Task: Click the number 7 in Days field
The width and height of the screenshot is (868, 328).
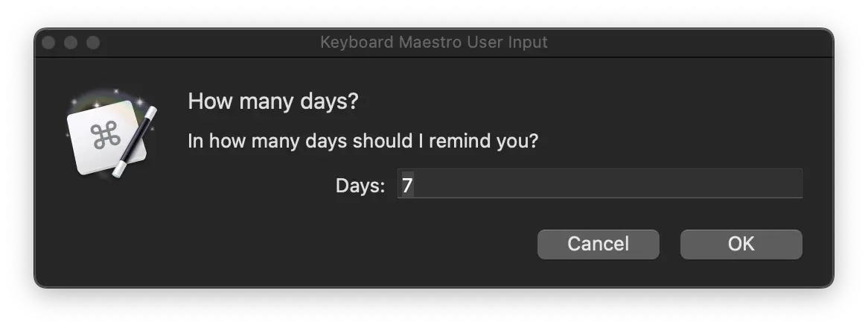Action: tap(407, 185)
